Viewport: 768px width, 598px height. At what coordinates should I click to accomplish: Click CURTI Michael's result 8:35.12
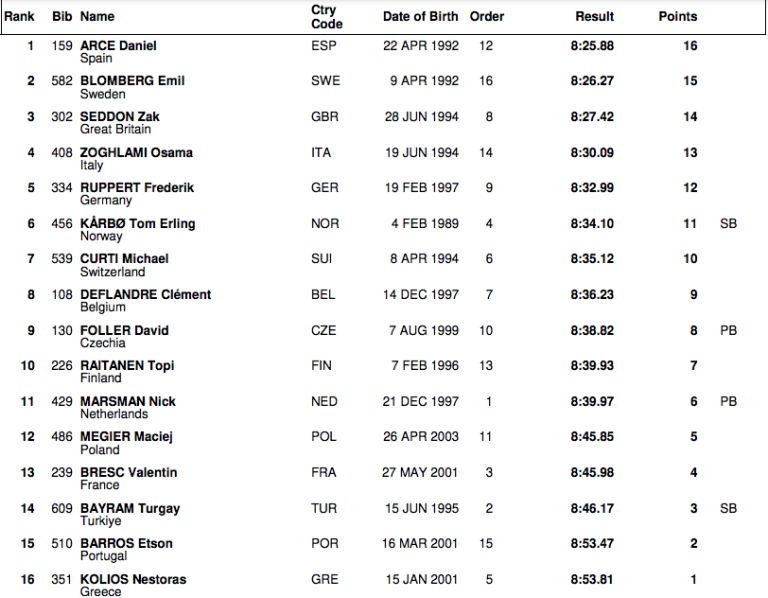(x=592, y=259)
